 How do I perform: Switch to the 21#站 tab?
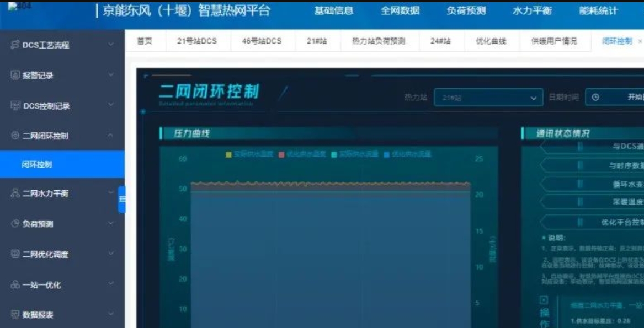click(x=317, y=41)
